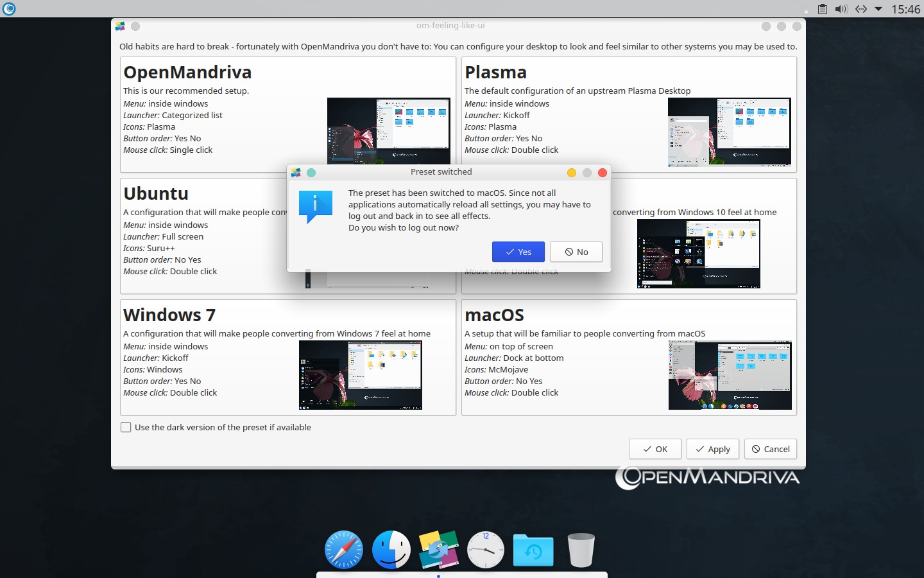Choose the Windows 7 preset heading
The width and height of the screenshot is (924, 578).
169,315
